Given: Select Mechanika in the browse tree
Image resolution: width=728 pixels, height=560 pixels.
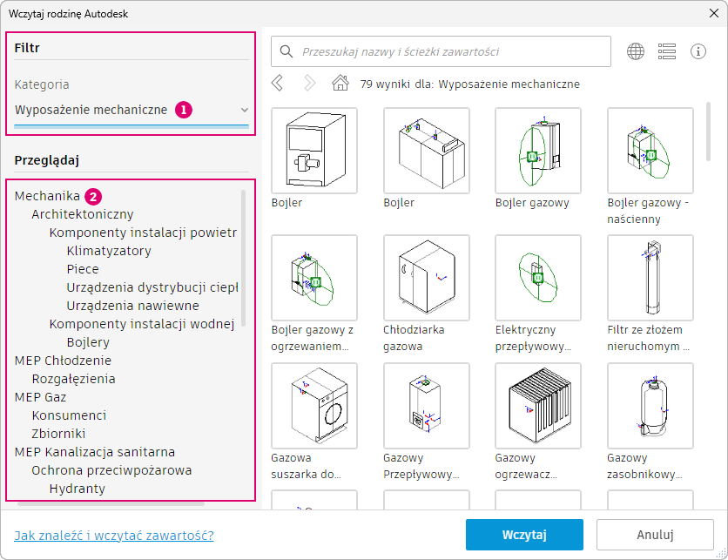Looking at the screenshot, I should [47, 196].
